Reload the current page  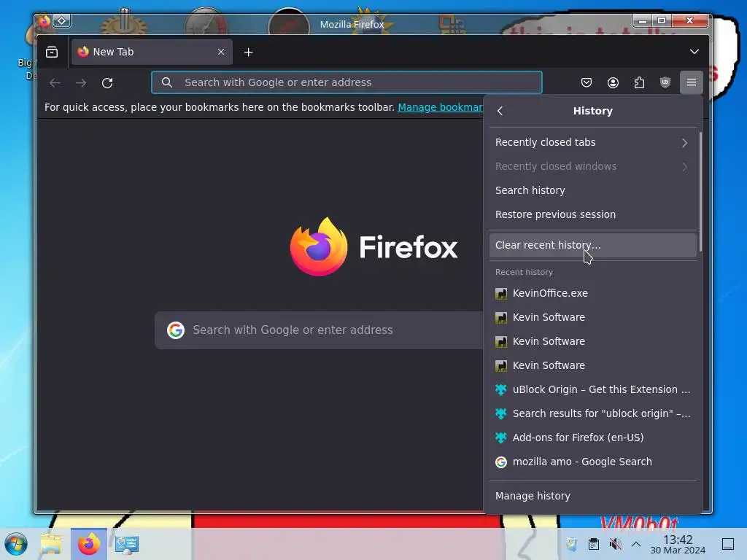click(107, 83)
